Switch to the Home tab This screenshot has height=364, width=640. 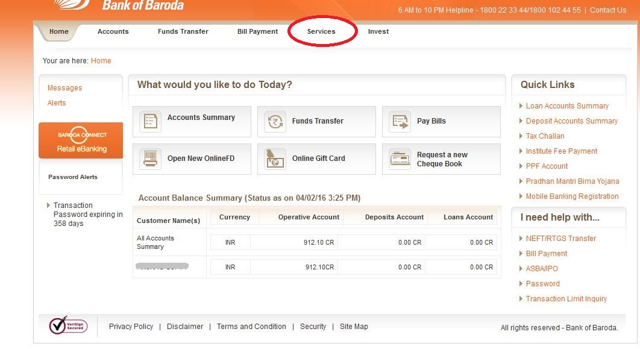(59, 31)
